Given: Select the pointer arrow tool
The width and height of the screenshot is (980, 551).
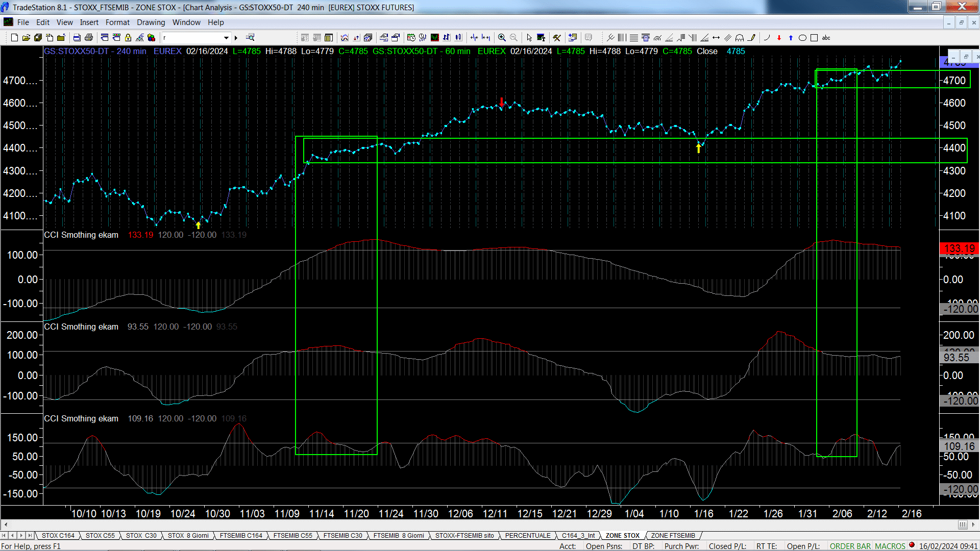Looking at the screenshot, I should click(x=529, y=38).
